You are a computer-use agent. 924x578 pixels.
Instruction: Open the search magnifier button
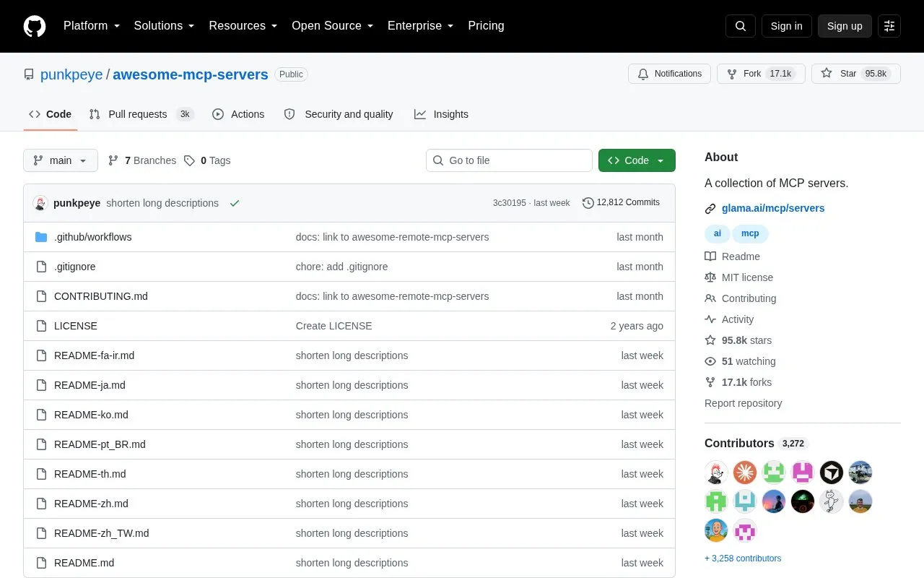click(741, 26)
